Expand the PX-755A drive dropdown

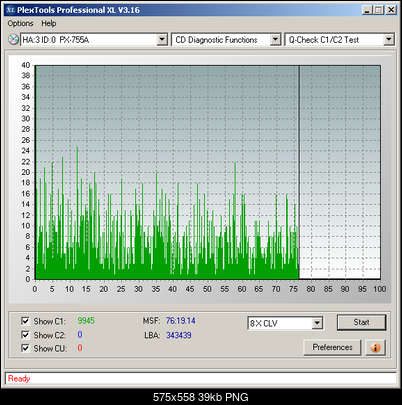tap(162, 40)
